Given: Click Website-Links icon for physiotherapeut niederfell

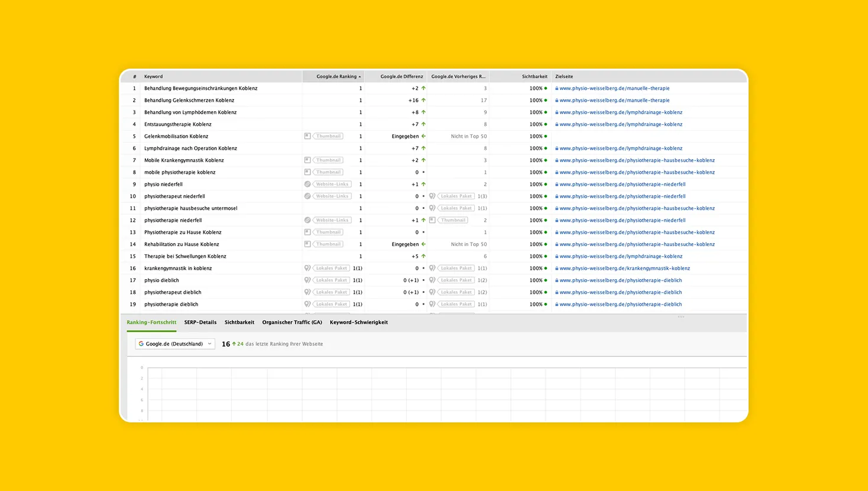Looking at the screenshot, I should [307, 196].
